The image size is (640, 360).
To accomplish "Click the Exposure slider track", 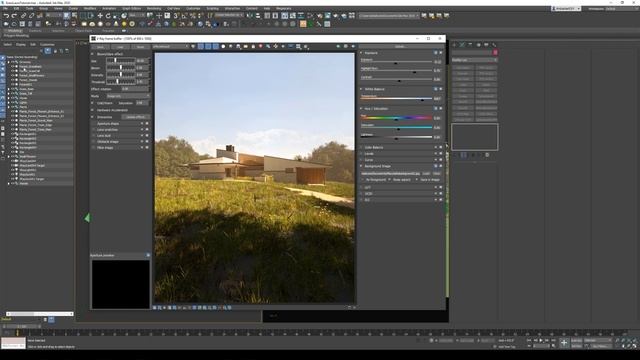I will tap(396, 63).
